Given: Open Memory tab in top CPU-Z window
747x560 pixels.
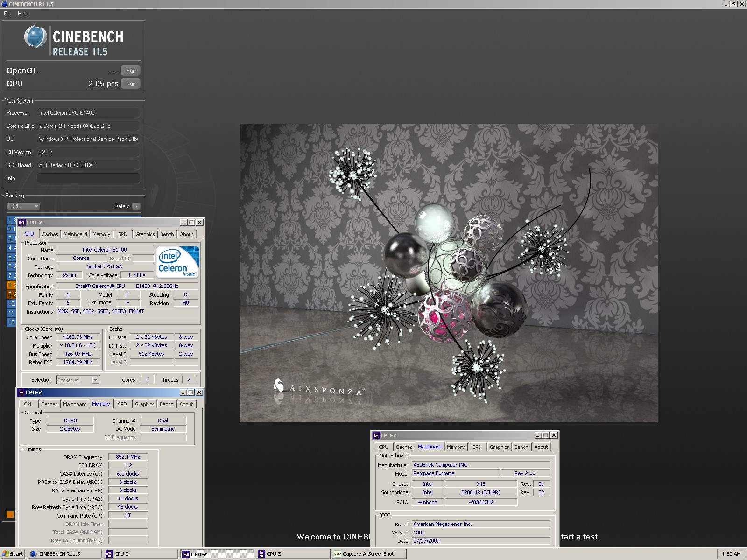Looking at the screenshot, I should (101, 234).
